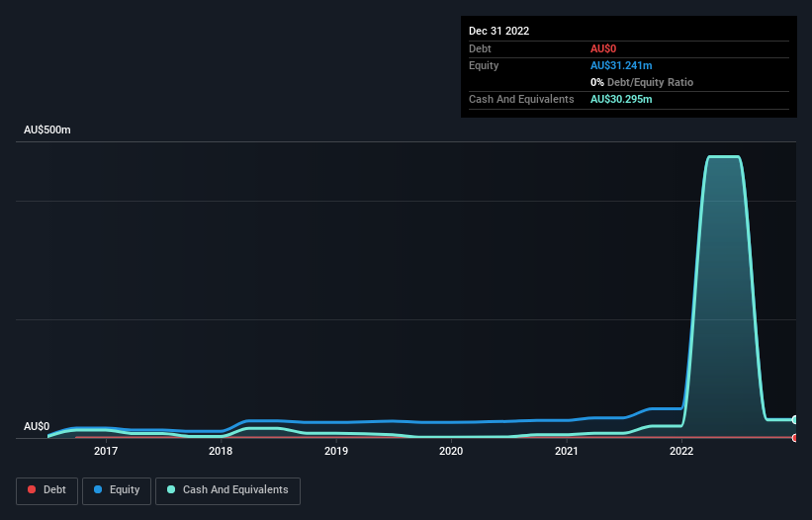Click the AU$31.241m Equity value in tooltip
Image resolution: width=812 pixels, height=520 pixels.
pyautogui.click(x=621, y=65)
